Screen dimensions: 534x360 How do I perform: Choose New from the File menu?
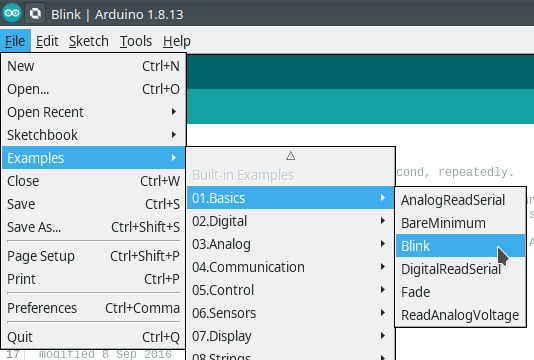93,66
